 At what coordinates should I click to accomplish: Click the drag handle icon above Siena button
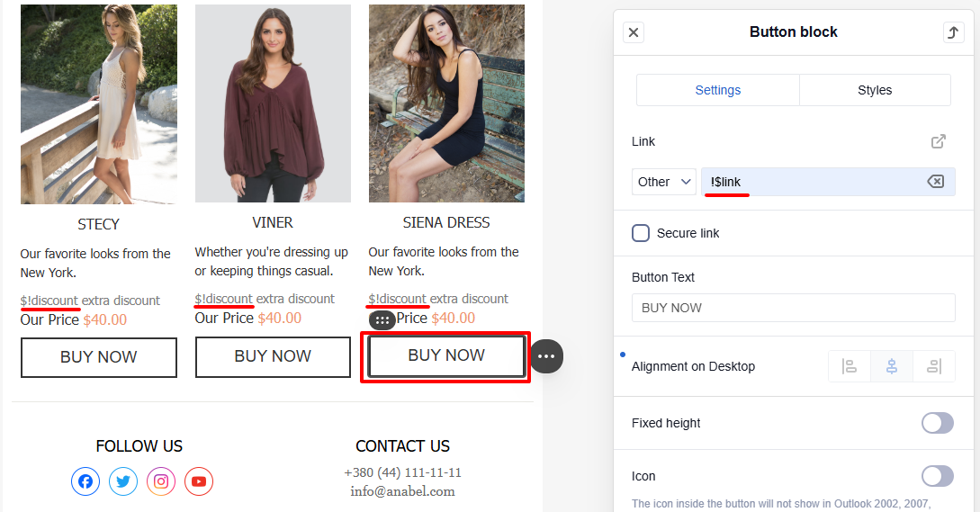pyautogui.click(x=382, y=320)
